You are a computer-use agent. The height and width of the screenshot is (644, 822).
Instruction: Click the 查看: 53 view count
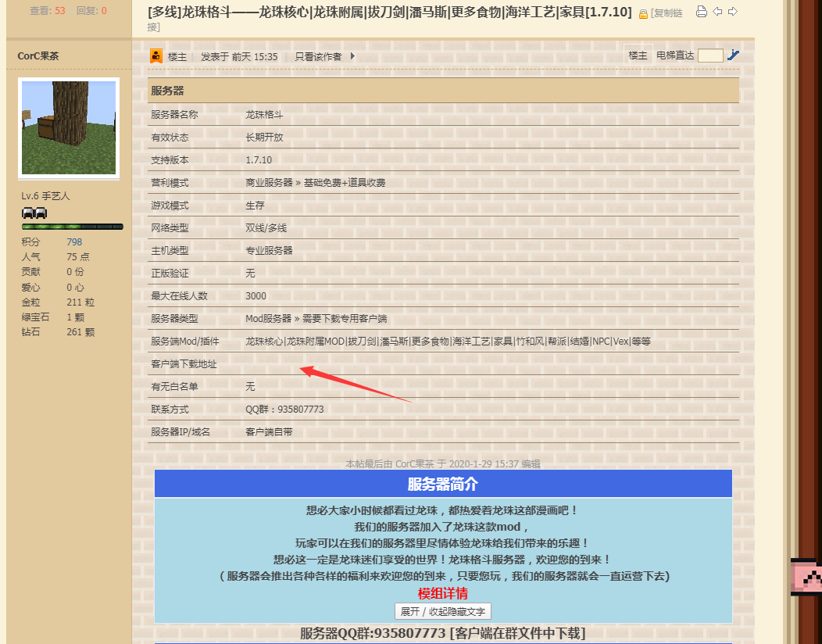coord(47,10)
